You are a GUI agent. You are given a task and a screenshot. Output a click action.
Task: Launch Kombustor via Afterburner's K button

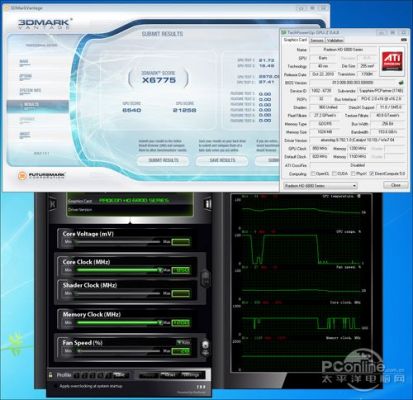click(x=52, y=204)
